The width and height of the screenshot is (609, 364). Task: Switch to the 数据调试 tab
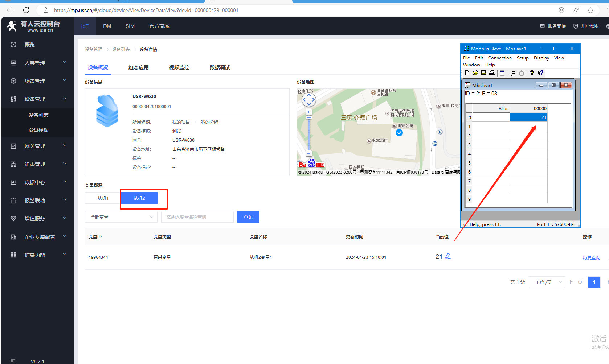coord(220,67)
